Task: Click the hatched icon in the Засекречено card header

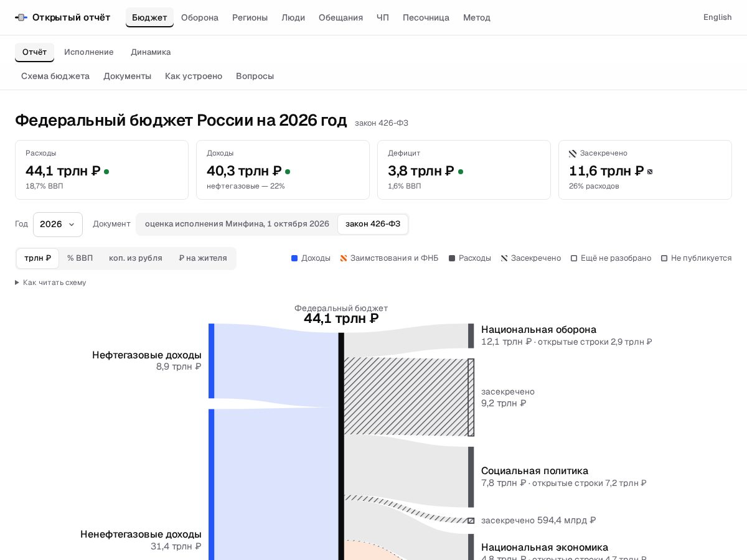Action: pos(573,154)
